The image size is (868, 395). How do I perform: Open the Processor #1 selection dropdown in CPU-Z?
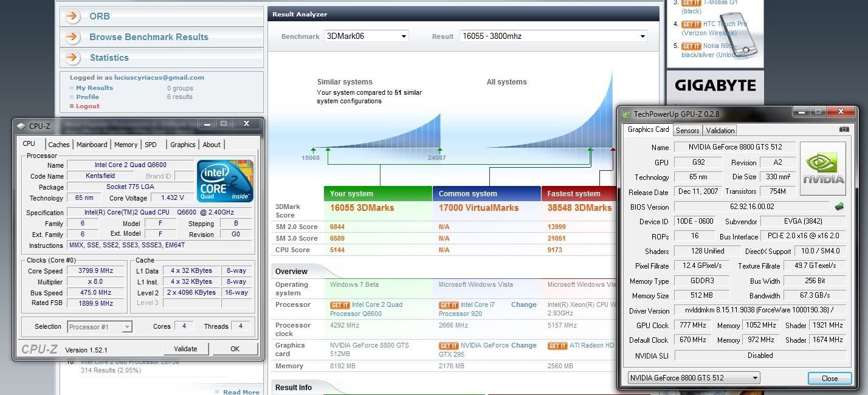pyautogui.click(x=100, y=327)
